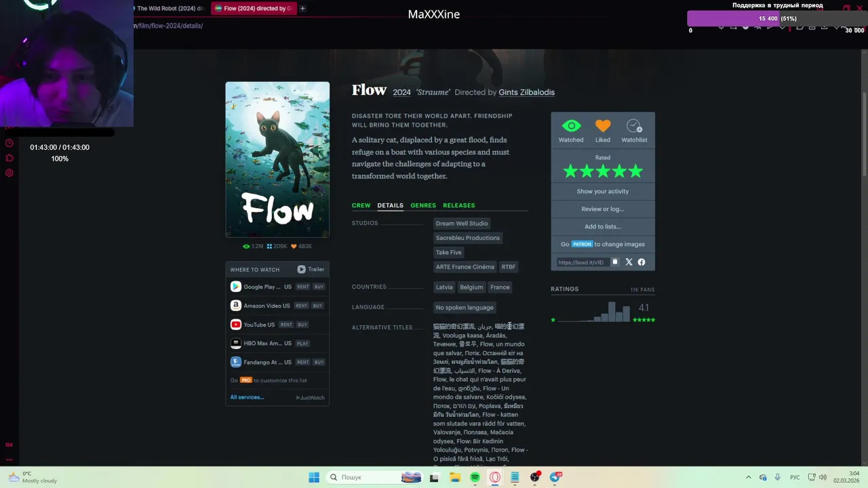This screenshot has height=488, width=868.
Task: Open the RTBF studio tag
Action: coord(509,267)
